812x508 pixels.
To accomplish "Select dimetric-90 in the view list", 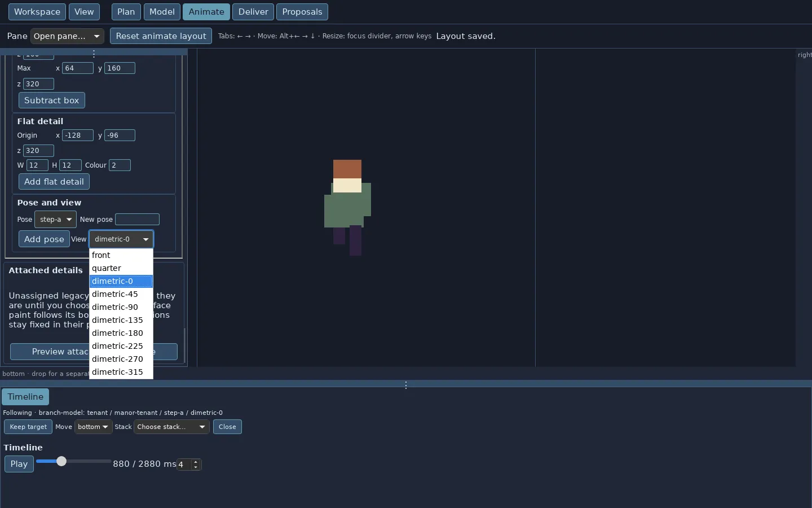I will [121, 307].
